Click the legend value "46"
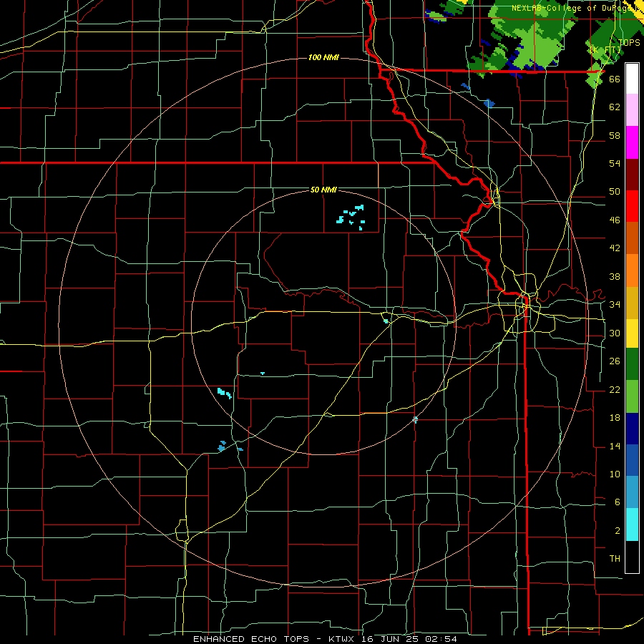Screen dimensions: 644x644 [x=615, y=220]
